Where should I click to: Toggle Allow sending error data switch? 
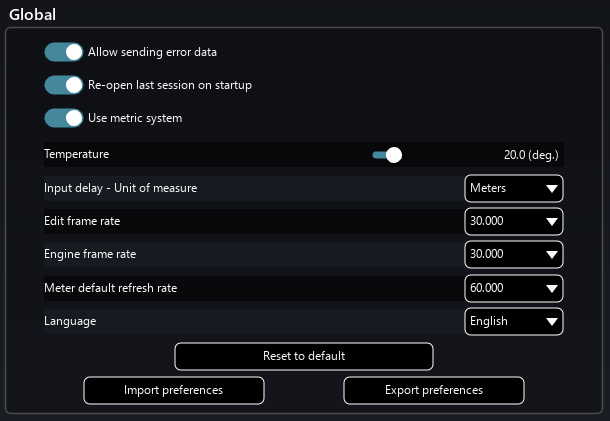click(x=63, y=51)
